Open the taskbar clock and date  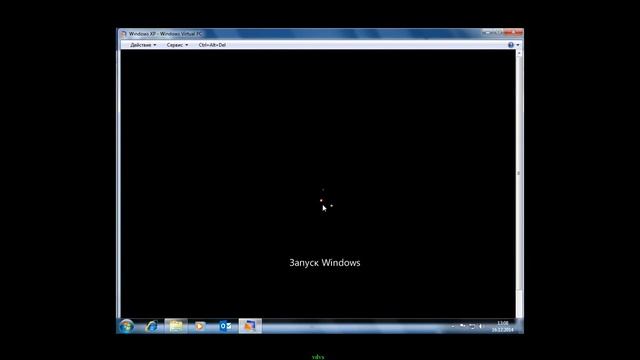[502, 327]
